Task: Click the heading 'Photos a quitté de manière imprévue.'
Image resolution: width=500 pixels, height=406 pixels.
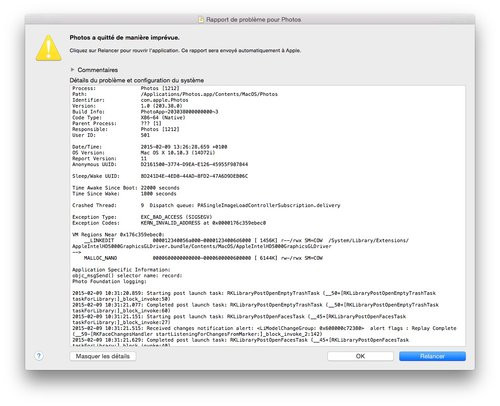Action: [124, 38]
